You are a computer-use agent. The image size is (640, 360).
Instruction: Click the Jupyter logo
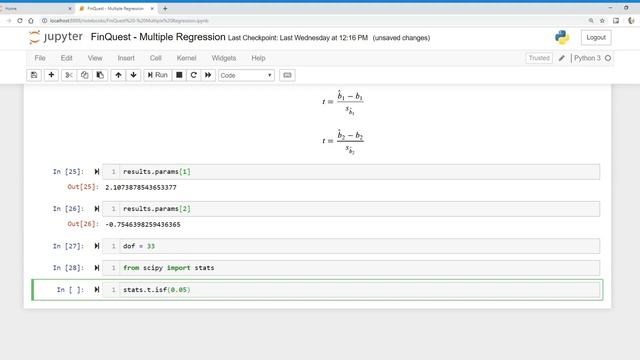(56, 37)
